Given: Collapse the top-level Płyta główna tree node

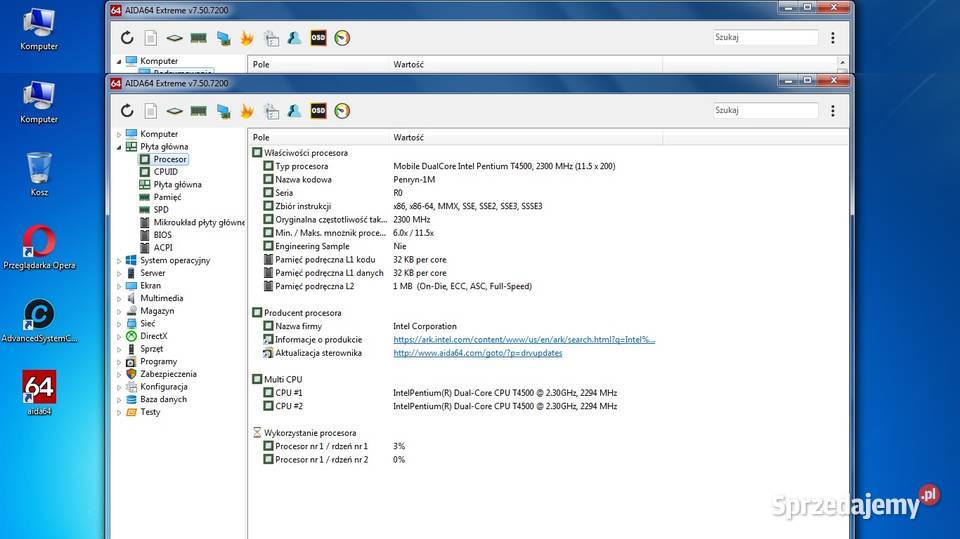Looking at the screenshot, I should 119,147.
